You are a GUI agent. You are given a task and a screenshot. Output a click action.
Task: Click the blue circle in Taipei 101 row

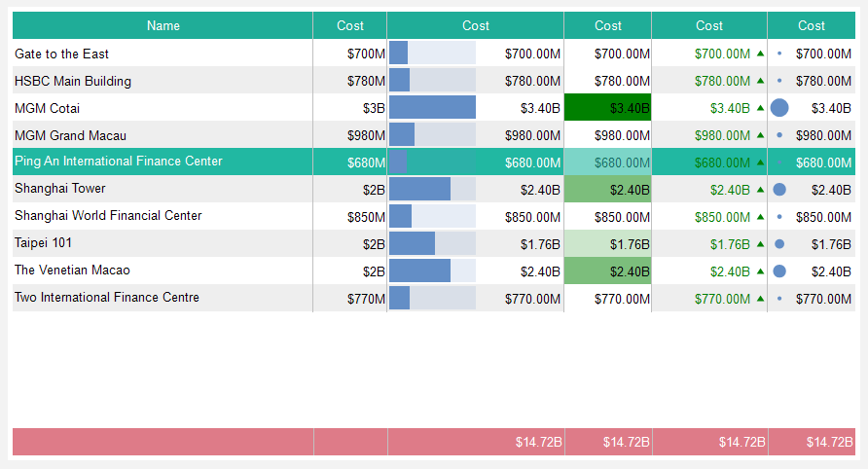[x=779, y=244]
